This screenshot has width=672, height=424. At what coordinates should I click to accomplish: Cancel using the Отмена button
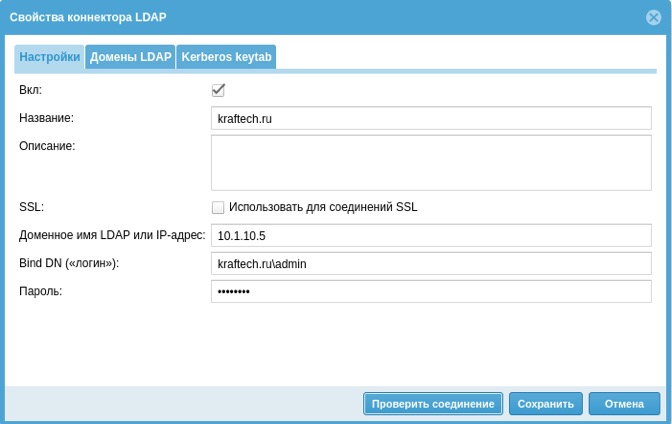click(x=624, y=404)
